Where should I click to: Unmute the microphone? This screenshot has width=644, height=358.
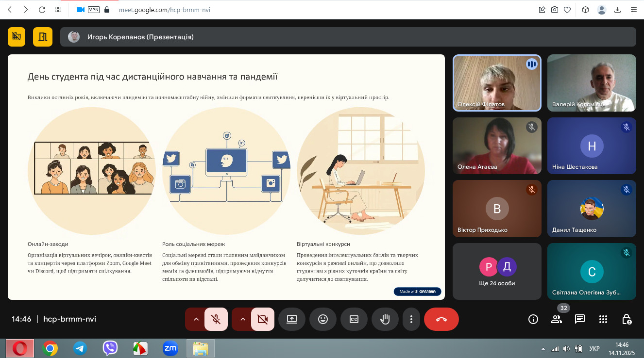(216, 319)
